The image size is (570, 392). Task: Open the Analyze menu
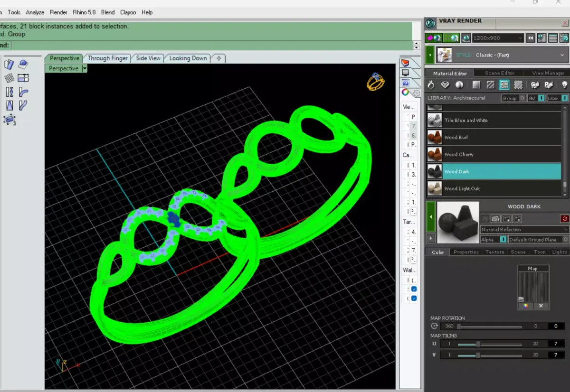pos(35,12)
